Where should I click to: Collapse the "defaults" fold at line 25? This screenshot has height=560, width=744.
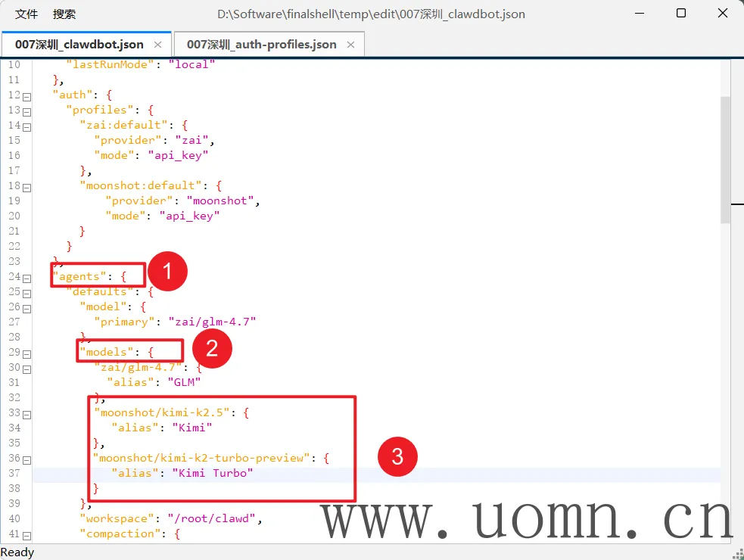pyautogui.click(x=27, y=293)
